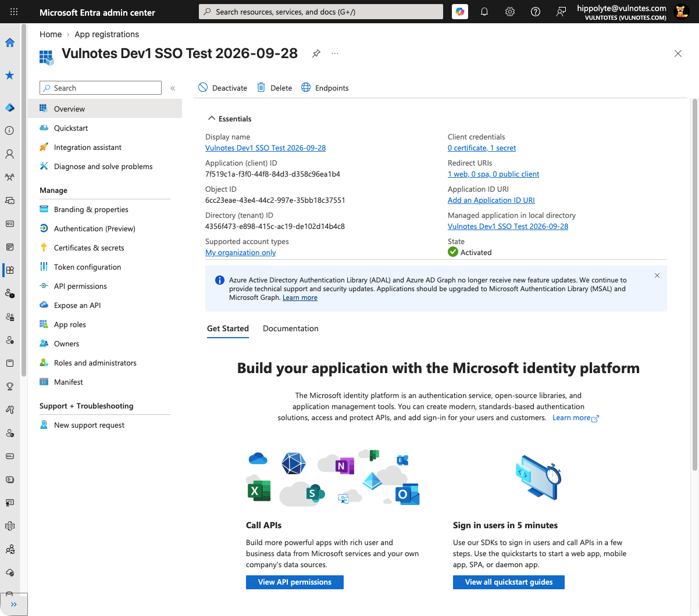Open Copilot from the top bar
The width and height of the screenshot is (699, 616).
(x=460, y=12)
